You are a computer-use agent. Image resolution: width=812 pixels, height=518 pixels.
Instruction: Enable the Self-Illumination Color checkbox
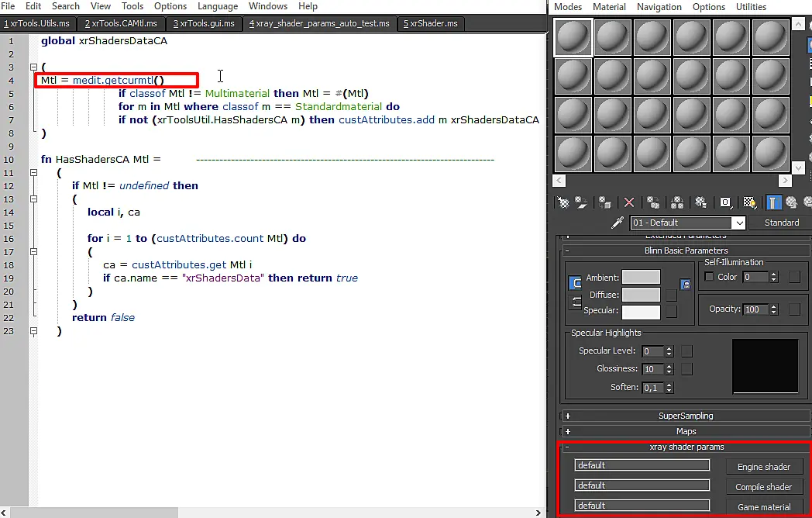[x=709, y=277]
